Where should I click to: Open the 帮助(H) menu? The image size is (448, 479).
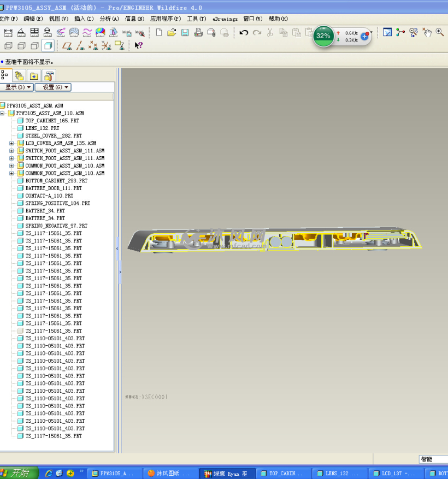279,19
